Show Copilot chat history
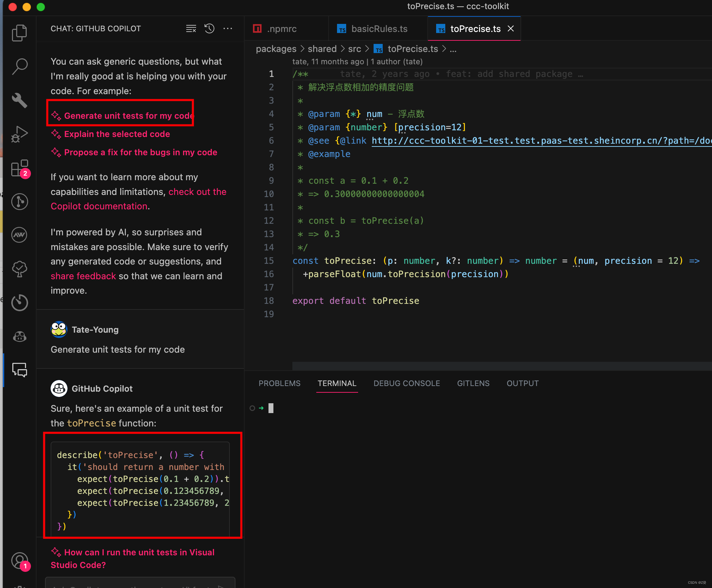 point(209,28)
